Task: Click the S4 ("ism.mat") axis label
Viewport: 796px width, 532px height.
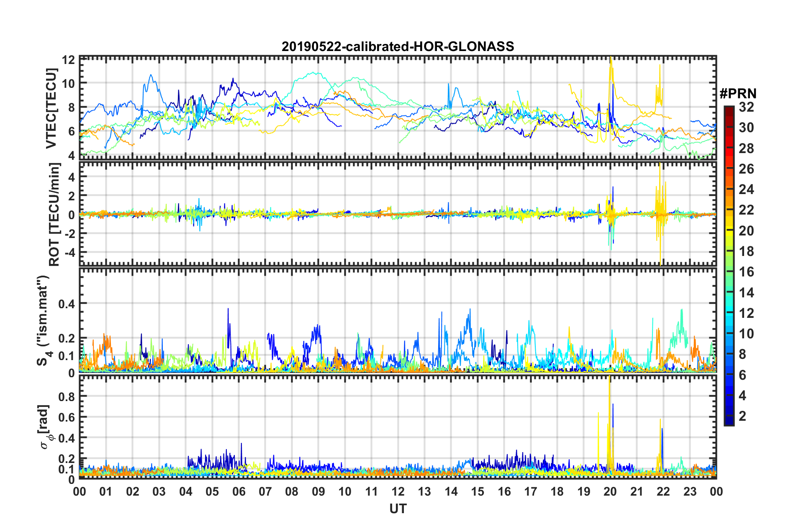Action: click(43, 320)
